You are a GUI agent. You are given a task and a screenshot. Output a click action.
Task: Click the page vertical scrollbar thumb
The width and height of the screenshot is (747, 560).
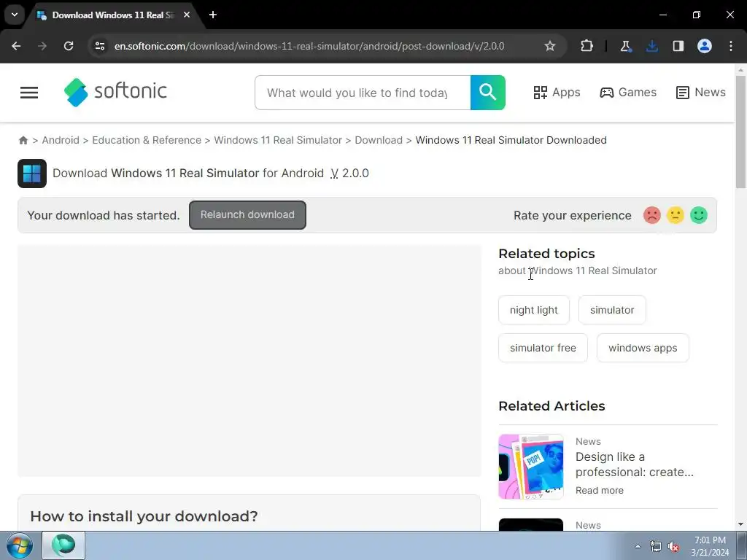(741, 132)
